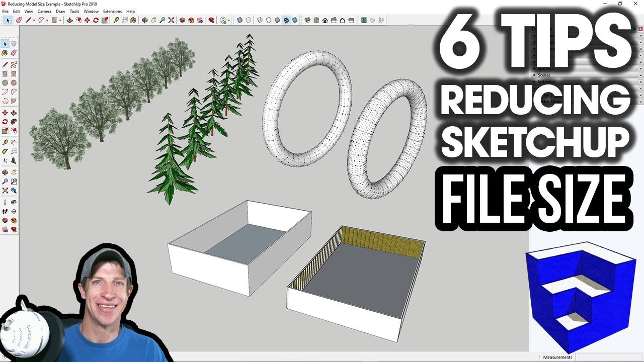Activate the Circle tool
This screenshot has width=644, height=362.
click(x=5, y=82)
